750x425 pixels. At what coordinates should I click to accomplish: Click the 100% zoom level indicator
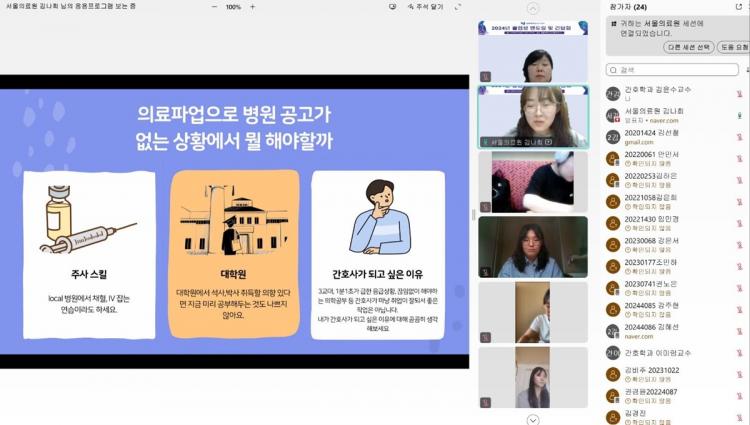point(233,6)
